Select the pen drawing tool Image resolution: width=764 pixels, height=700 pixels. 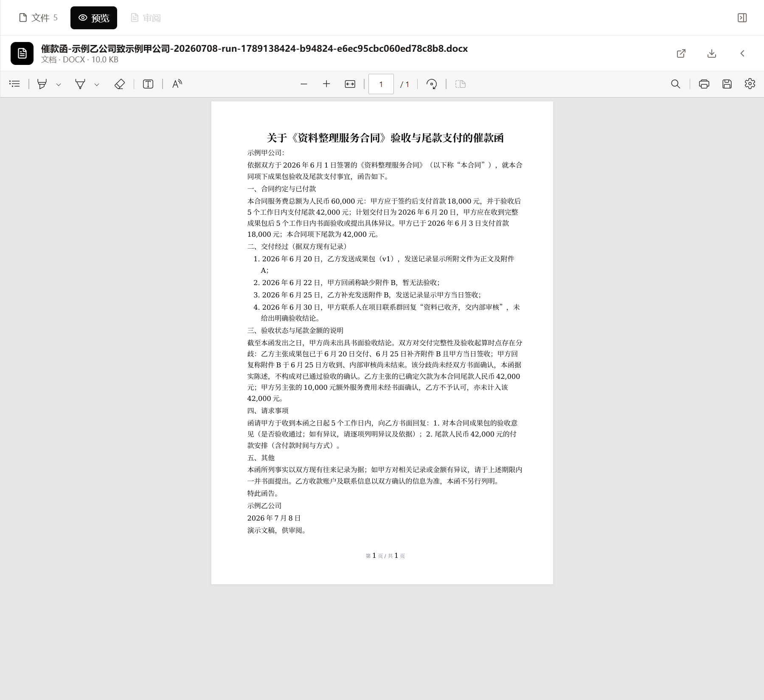[x=80, y=84]
